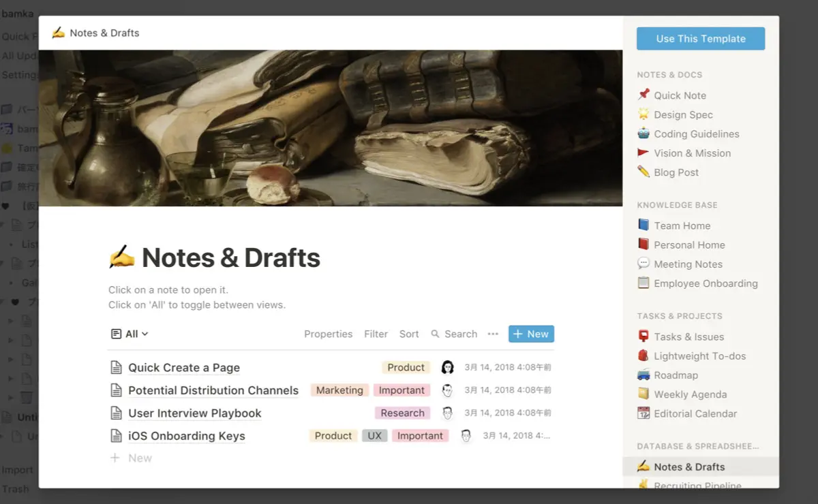818x504 pixels.
Task: Open the Sort option
Action: point(409,334)
